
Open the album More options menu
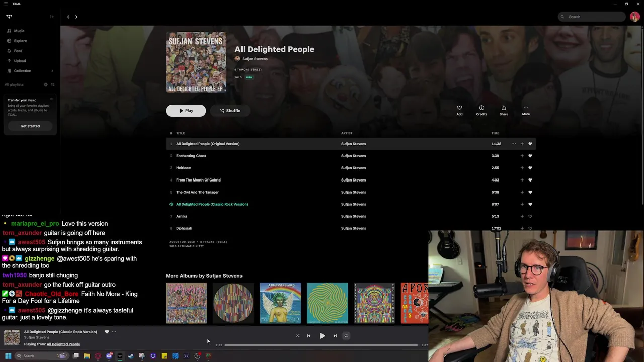(526, 110)
